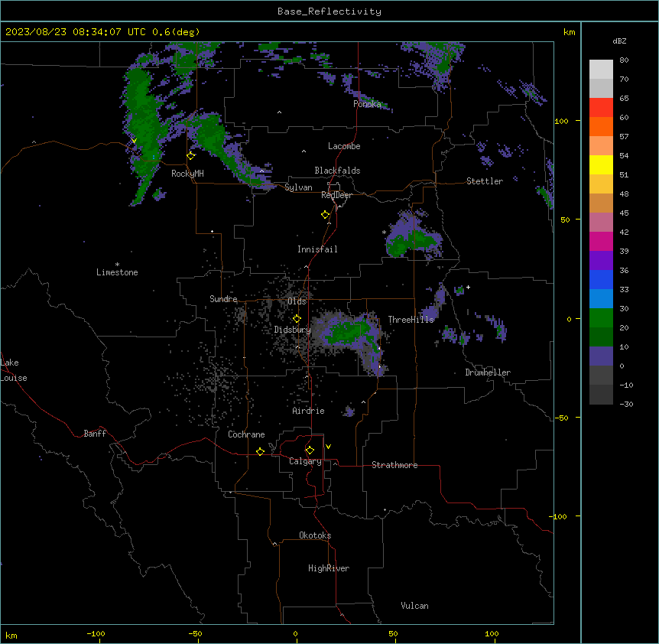Viewport: 659px width, 644px height.
Task: Click the Limestone label
Action: point(117,272)
